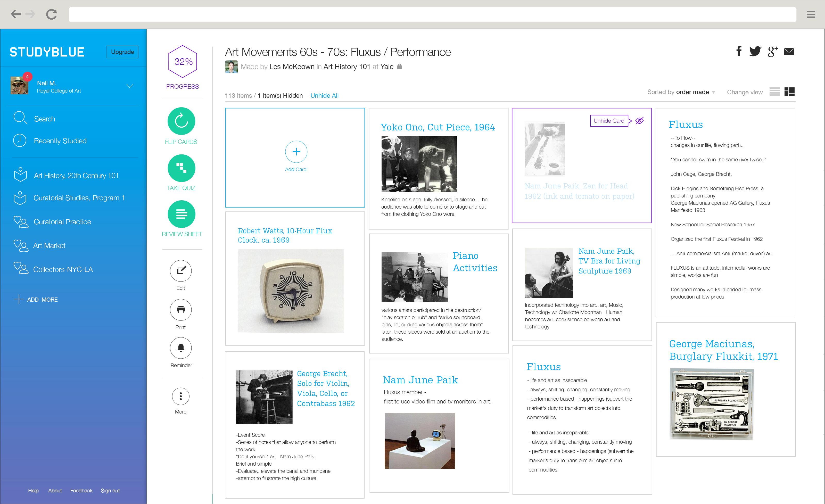
Task: Click the Take Quiz icon
Action: 181,168
